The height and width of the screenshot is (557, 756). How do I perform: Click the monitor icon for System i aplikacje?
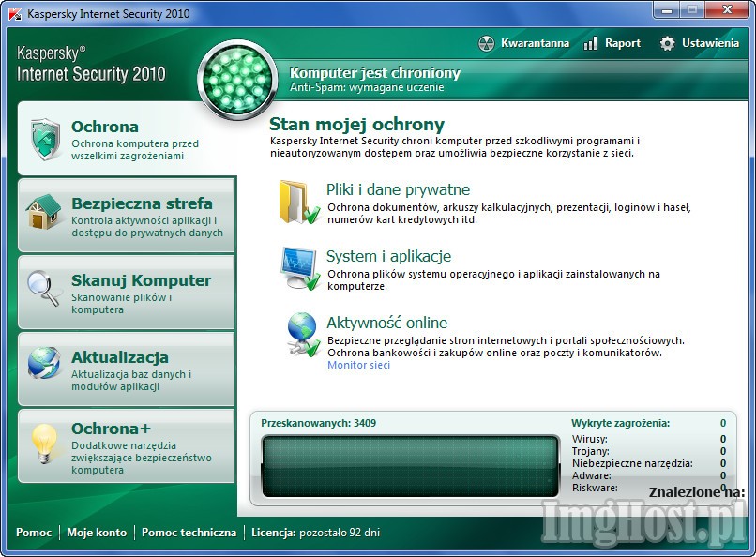click(300, 268)
